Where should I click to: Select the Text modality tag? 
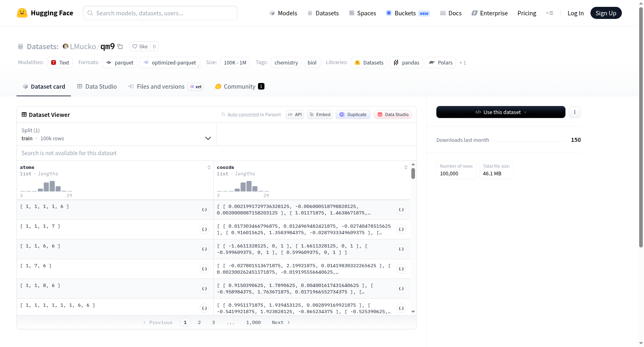click(x=60, y=62)
